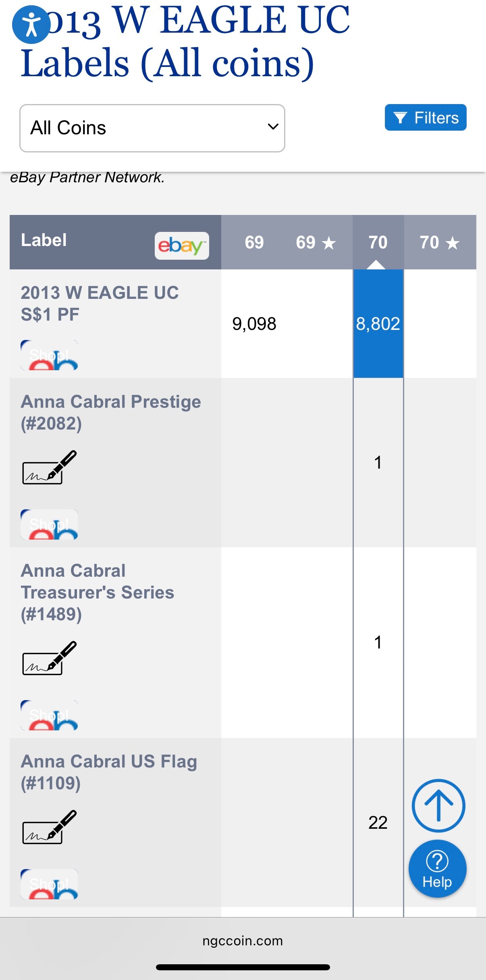
Task: Click signature icon for Anna Cabral Prestige
Action: point(49,467)
